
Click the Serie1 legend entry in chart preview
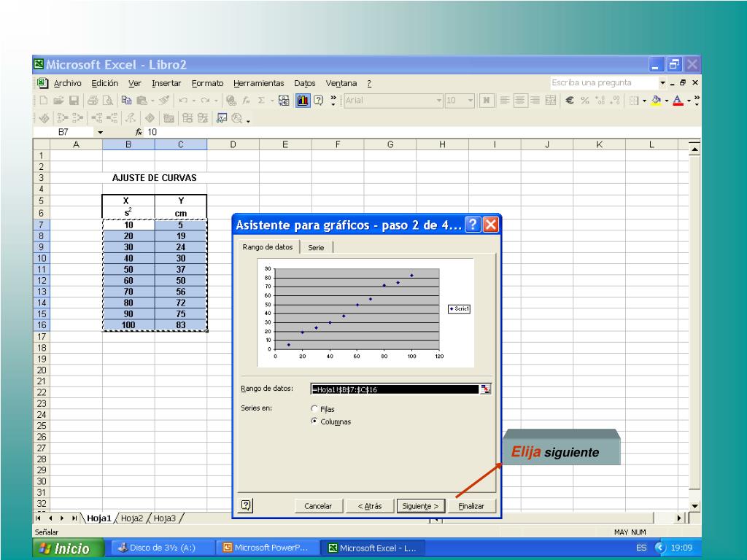tap(460, 308)
